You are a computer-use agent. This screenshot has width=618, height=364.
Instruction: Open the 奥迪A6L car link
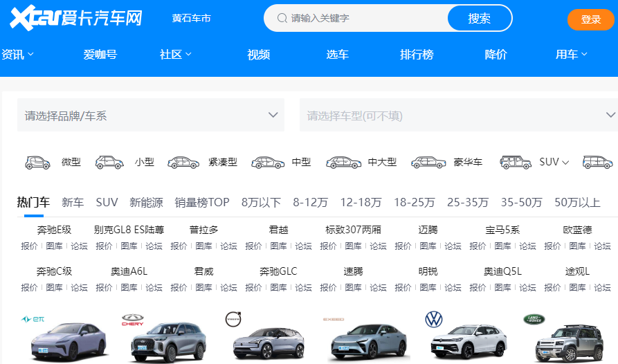click(x=129, y=271)
